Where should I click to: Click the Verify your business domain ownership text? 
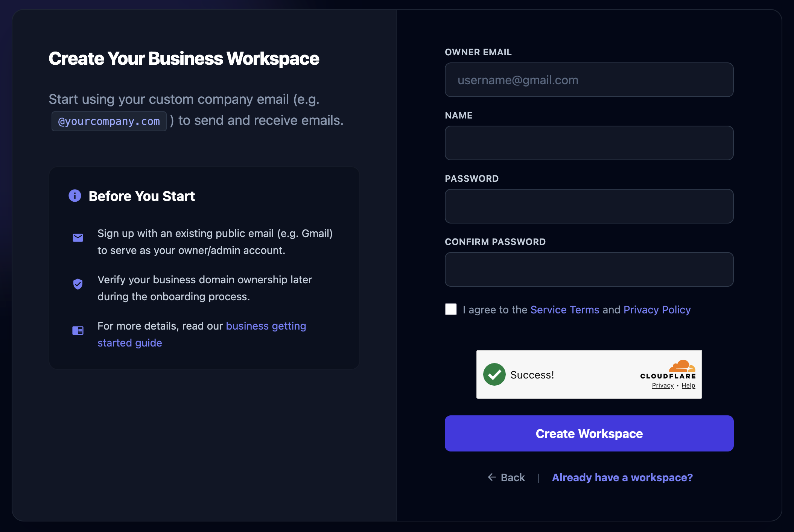point(205,288)
